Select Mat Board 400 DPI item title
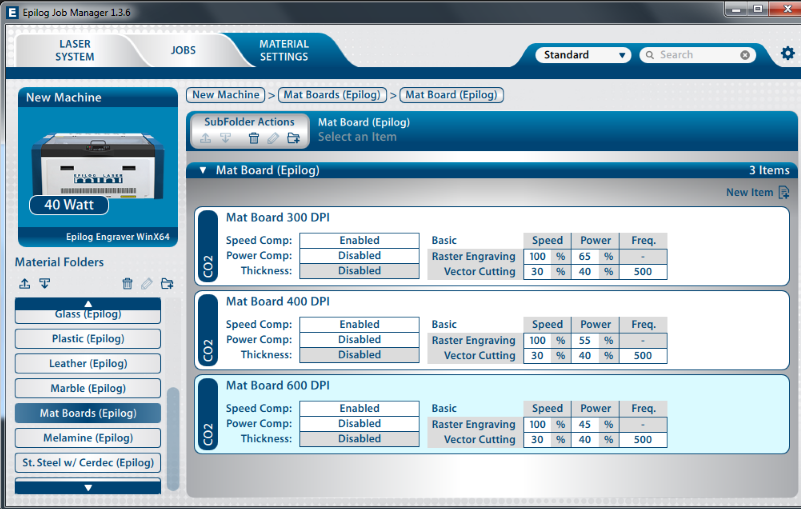This screenshot has height=509, width=801. (x=278, y=301)
